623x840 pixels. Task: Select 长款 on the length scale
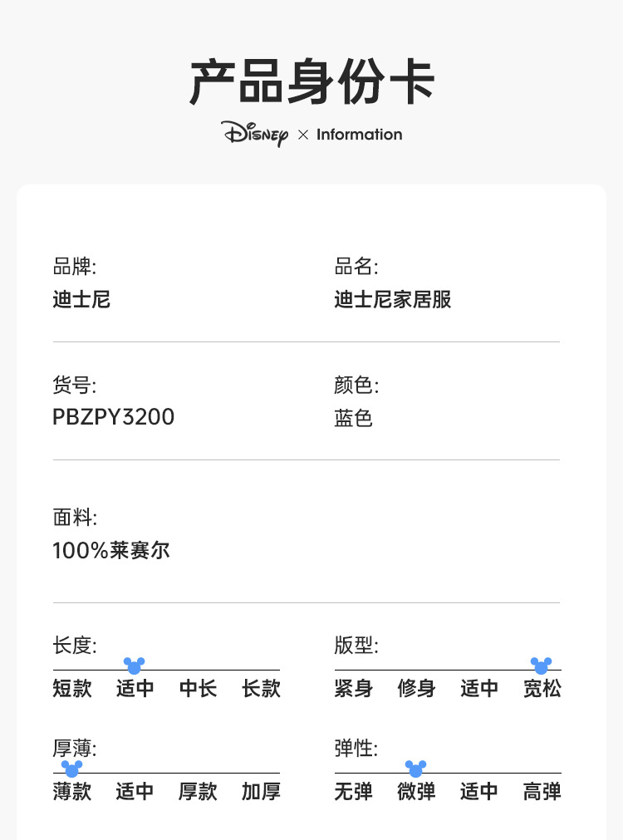(x=261, y=689)
